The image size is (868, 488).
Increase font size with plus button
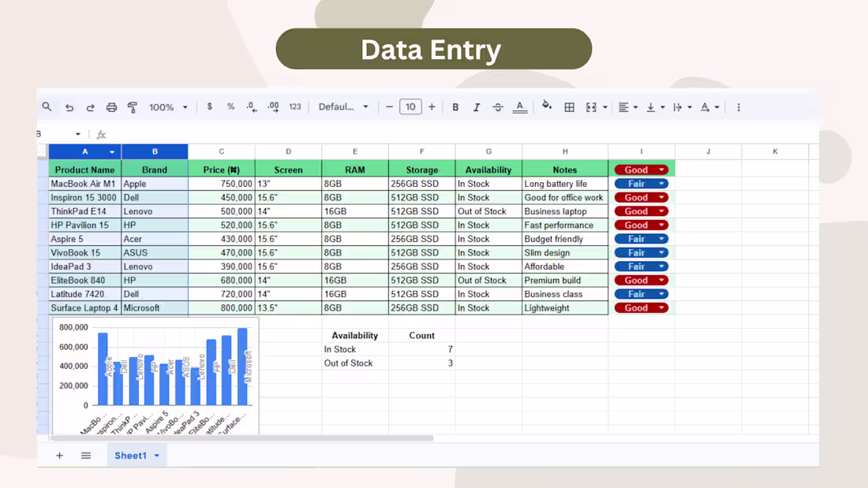point(432,106)
